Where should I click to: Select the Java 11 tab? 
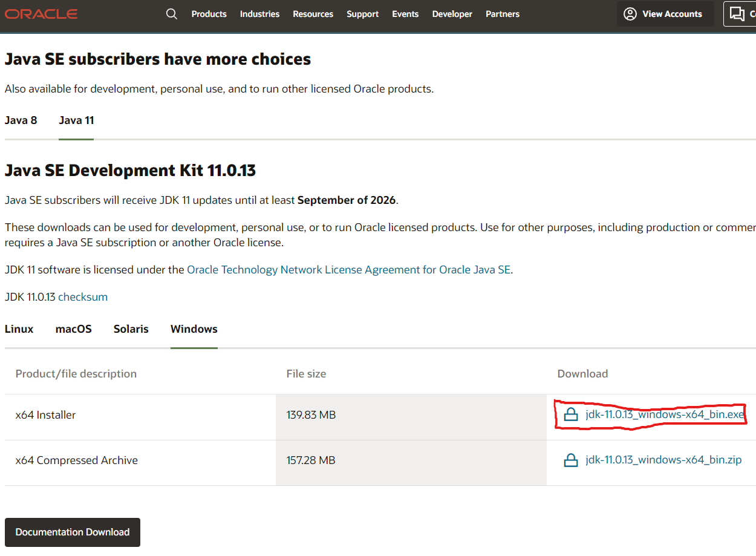[x=76, y=120]
